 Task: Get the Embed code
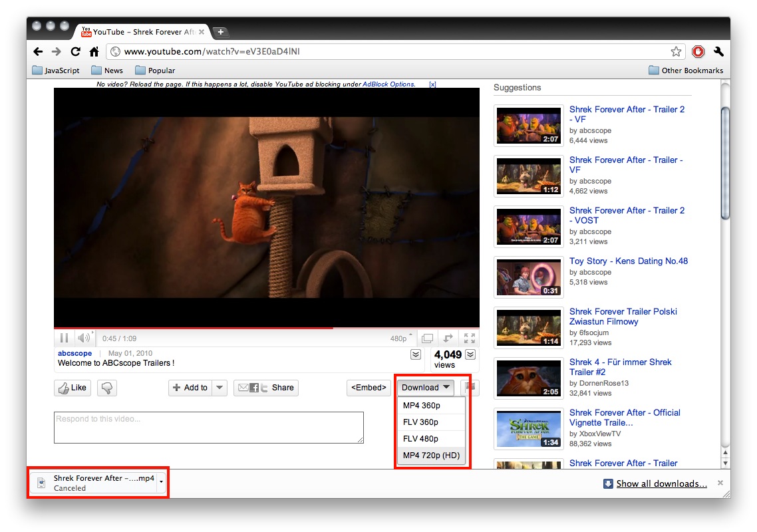[369, 388]
